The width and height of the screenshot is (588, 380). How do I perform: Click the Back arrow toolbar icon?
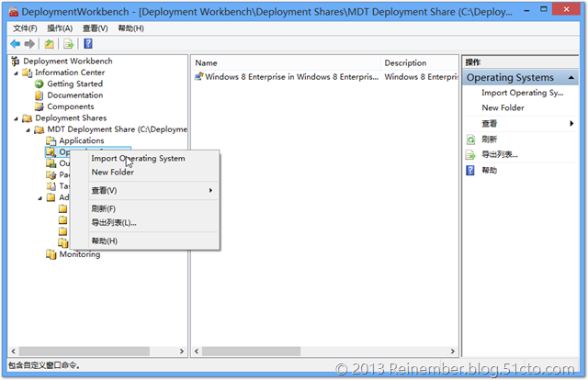click(x=16, y=44)
